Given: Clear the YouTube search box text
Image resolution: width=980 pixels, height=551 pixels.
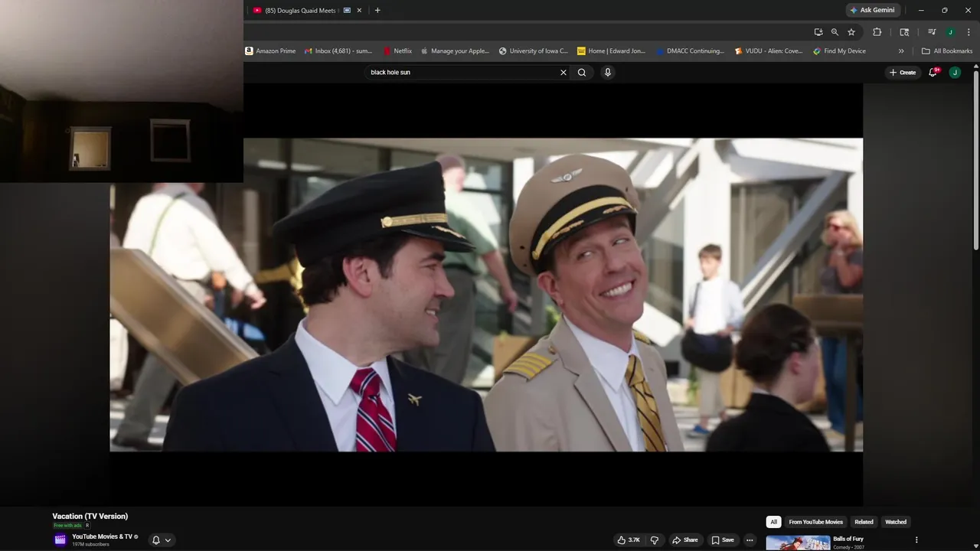Looking at the screenshot, I should click(x=563, y=73).
